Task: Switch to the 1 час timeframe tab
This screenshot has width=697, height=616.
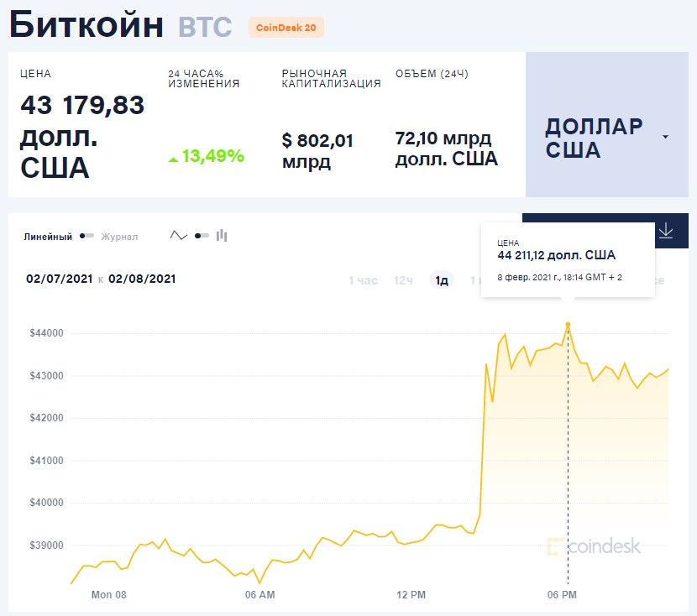Action: 363,279
